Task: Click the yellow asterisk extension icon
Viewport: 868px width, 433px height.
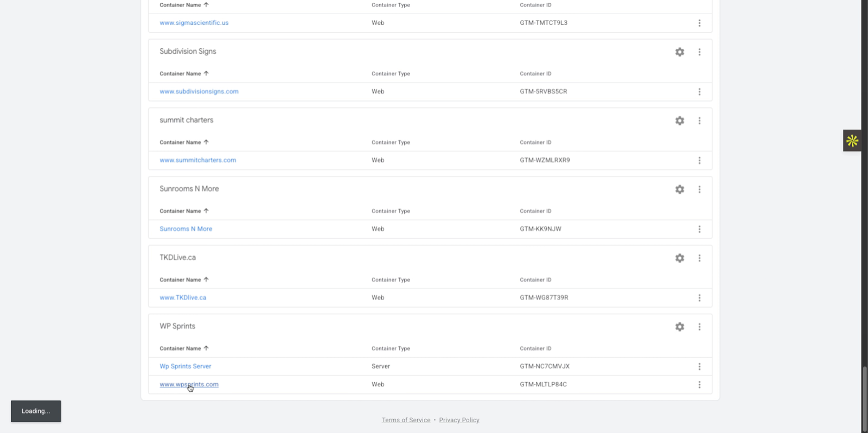Action: pyautogui.click(x=852, y=141)
